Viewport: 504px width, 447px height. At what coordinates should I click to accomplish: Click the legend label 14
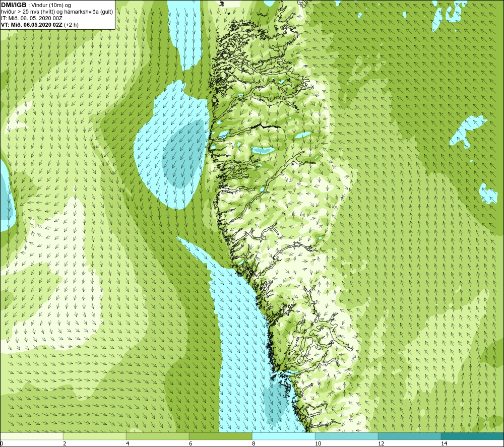point(444,443)
